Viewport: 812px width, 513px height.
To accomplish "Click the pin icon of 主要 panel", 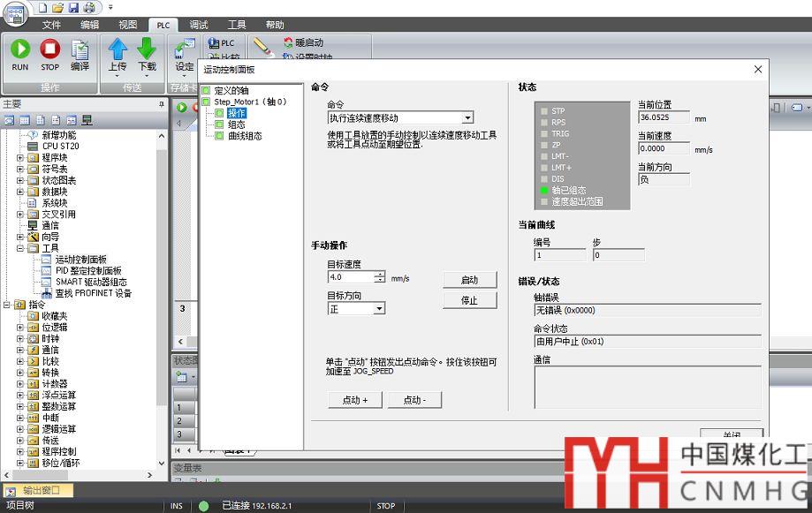I will click(162, 104).
